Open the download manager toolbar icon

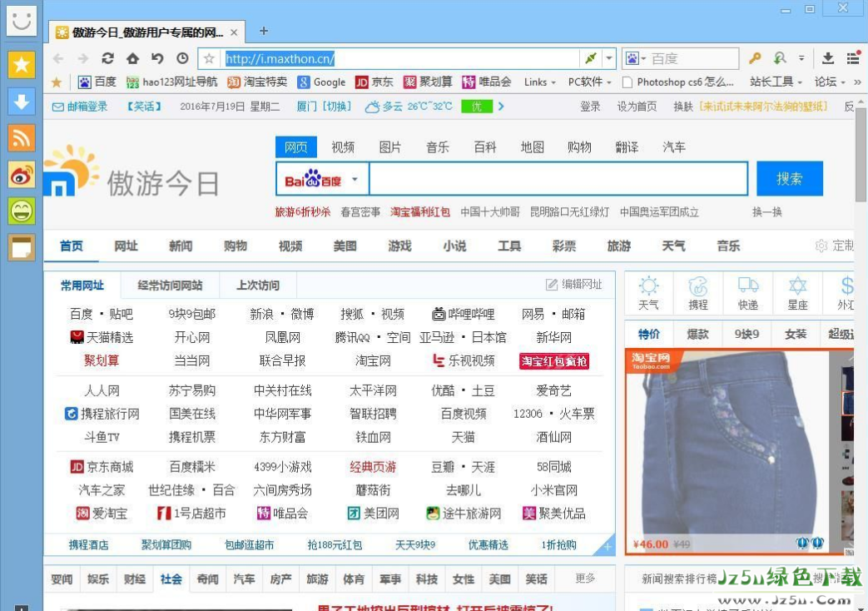[828, 58]
